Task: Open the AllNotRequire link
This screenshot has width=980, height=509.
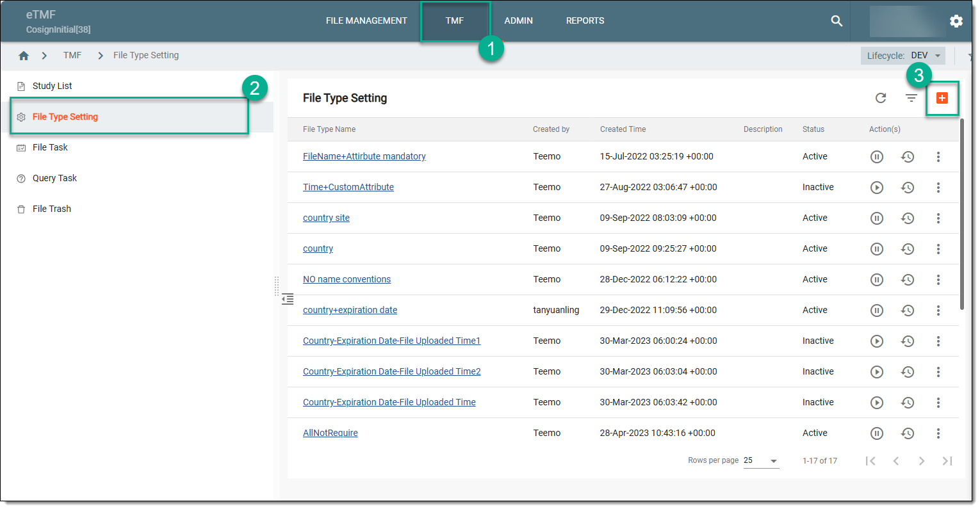Action: pos(330,433)
